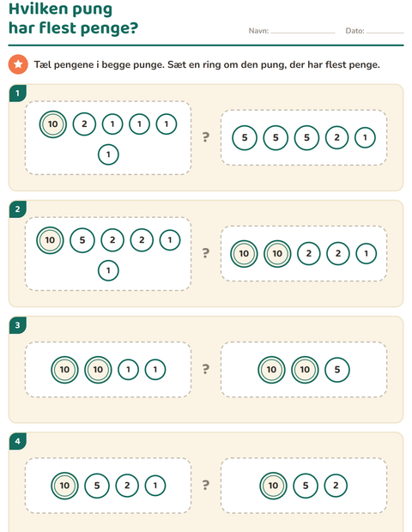Click the green number 4 exercise badge
412x532 pixels.
pyautogui.click(x=18, y=441)
